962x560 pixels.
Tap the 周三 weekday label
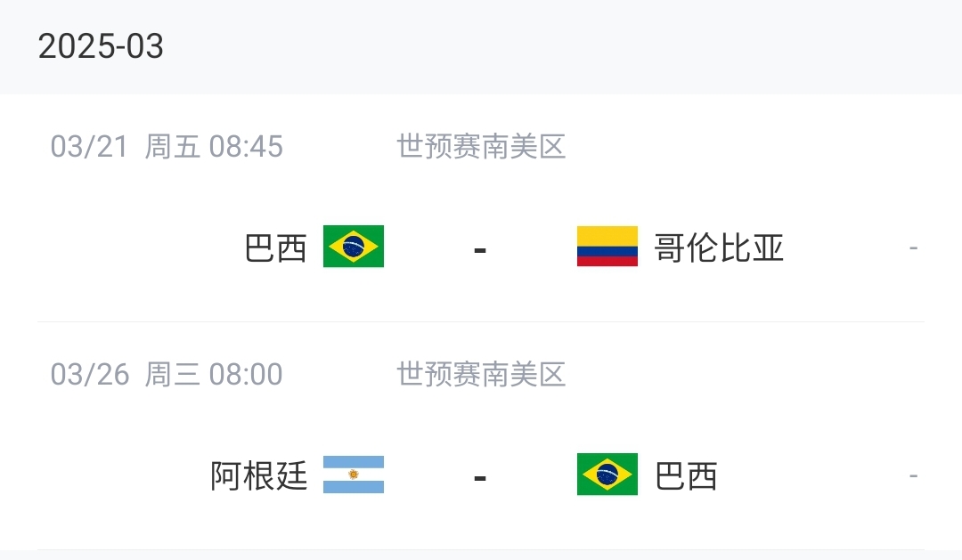pos(172,374)
